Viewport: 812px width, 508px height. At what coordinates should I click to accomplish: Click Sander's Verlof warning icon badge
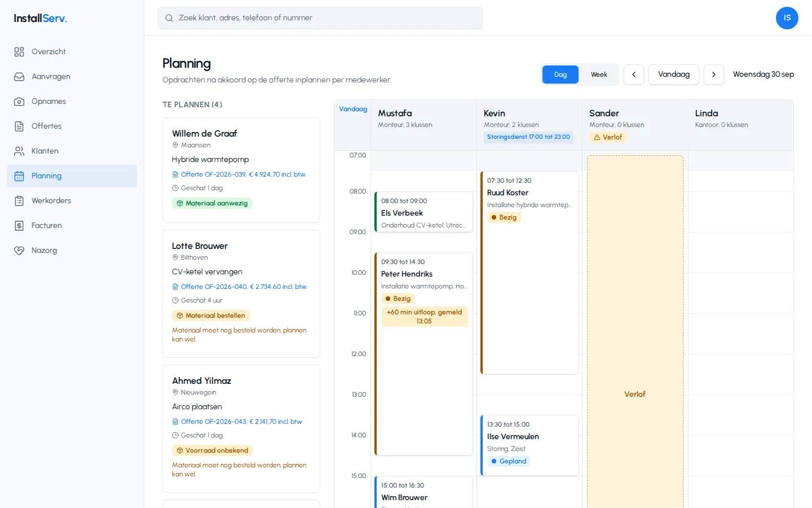pos(608,137)
